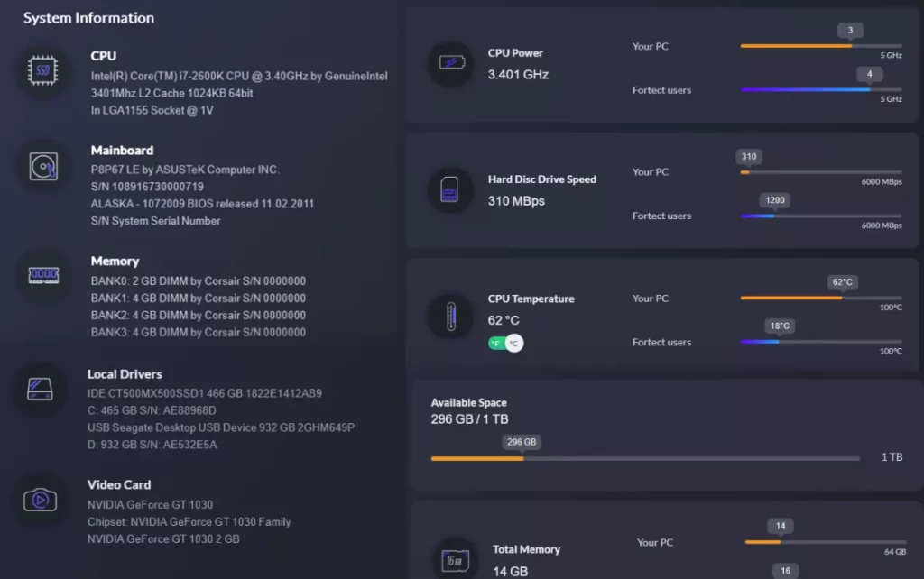Viewport: 924px width, 579px height.
Task: Click the S/N 108916730000719 line
Action: pyautogui.click(x=147, y=187)
